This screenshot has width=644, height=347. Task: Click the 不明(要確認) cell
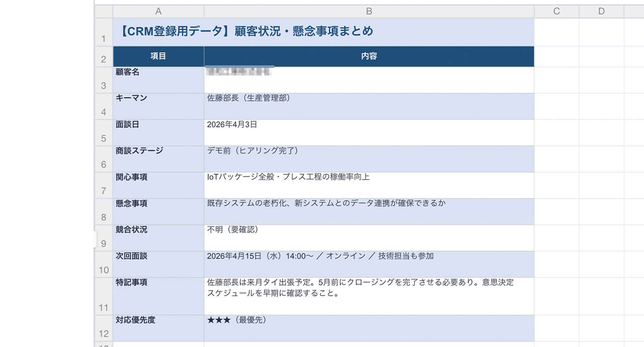click(x=369, y=237)
